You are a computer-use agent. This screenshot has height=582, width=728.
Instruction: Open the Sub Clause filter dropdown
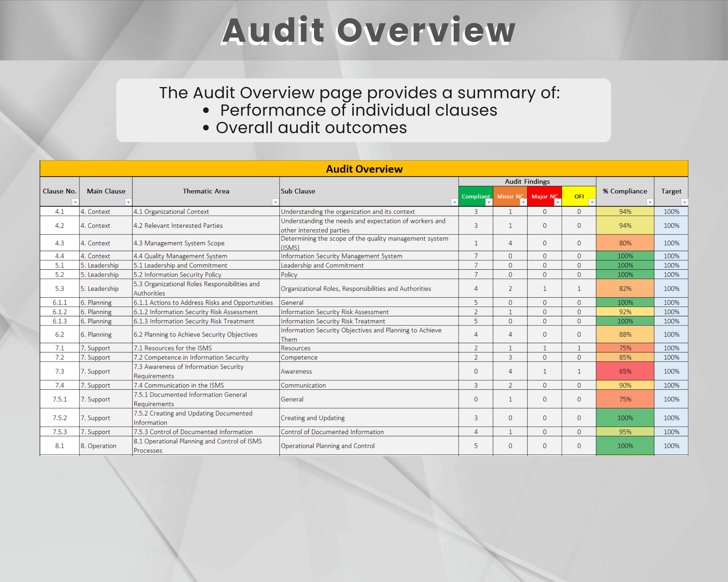(x=454, y=203)
